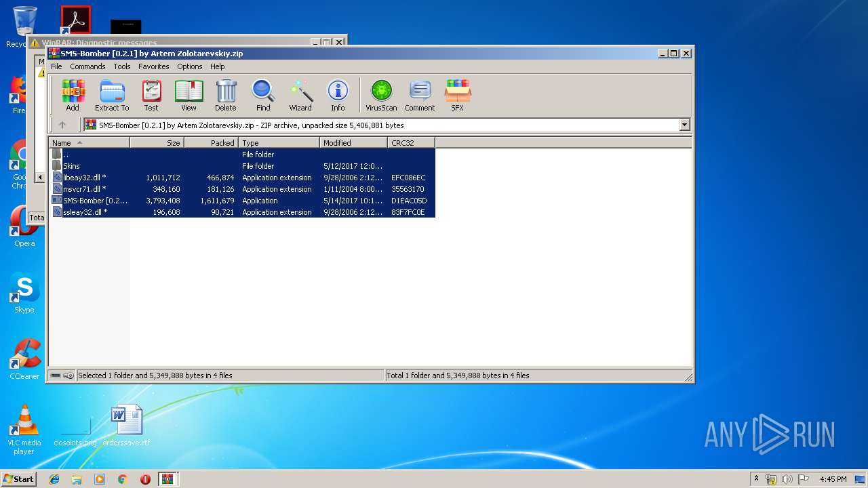This screenshot has height=488, width=868.
Task: Click the SFX toolbar icon
Action: pos(458,95)
